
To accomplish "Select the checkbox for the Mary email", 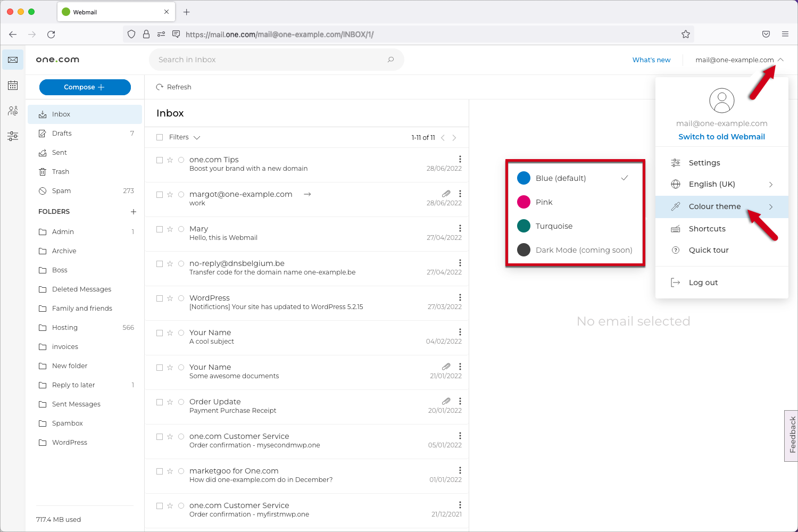I will tap(160, 229).
